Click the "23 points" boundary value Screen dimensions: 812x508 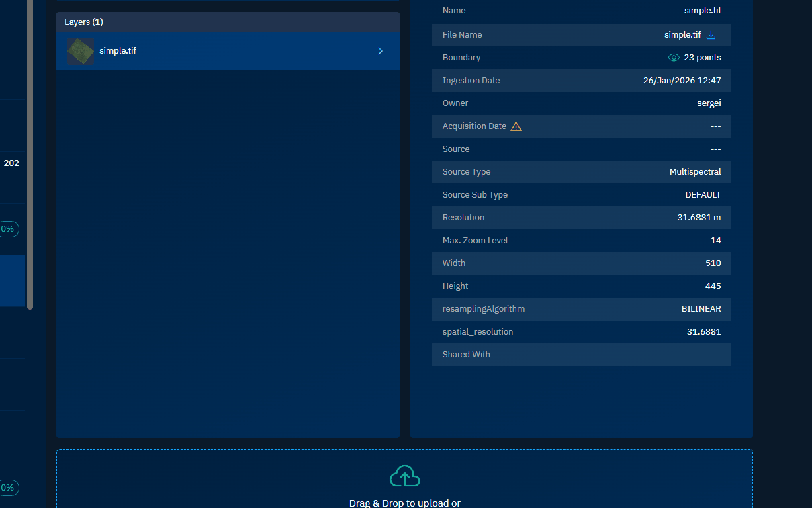point(702,58)
